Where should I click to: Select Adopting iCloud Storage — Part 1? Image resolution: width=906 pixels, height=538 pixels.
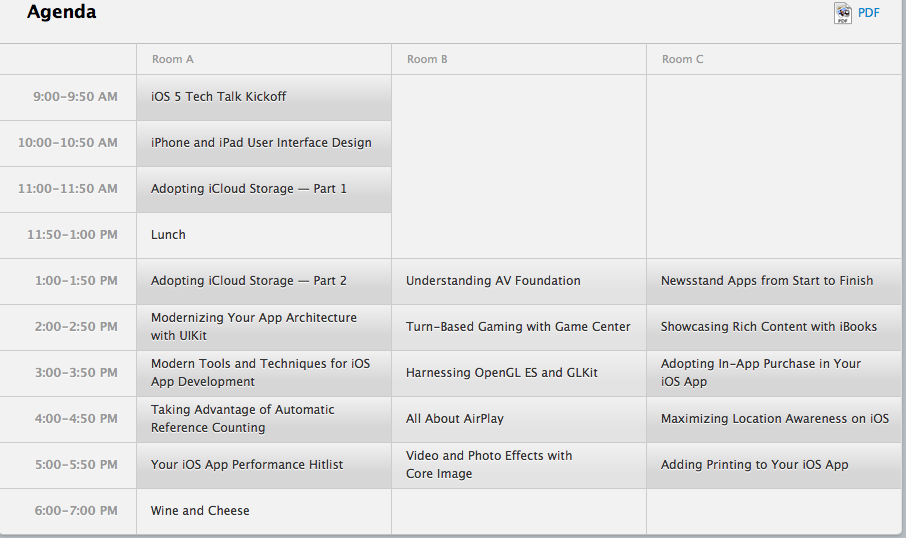click(x=264, y=190)
